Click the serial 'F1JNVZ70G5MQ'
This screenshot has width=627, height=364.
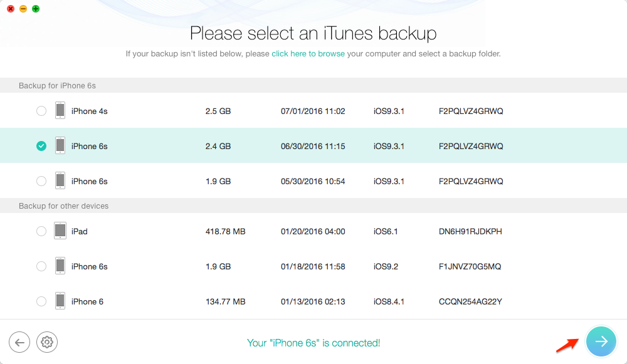470,266
